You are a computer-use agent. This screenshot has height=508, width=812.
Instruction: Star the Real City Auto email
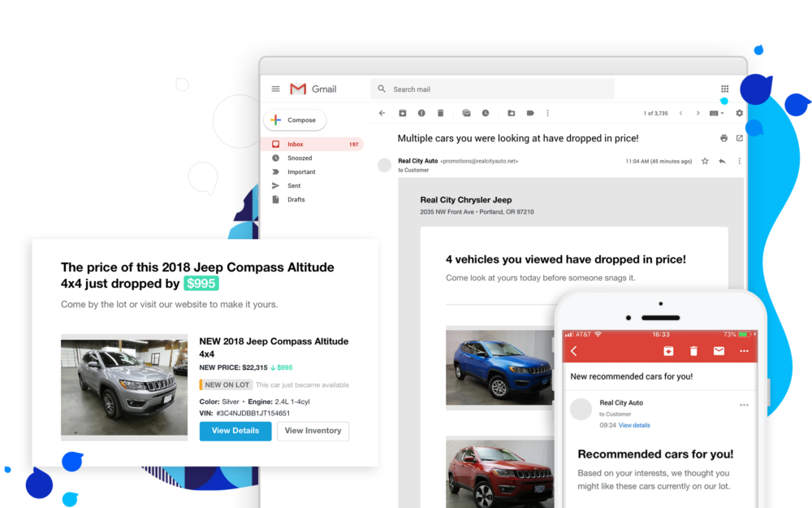click(705, 161)
